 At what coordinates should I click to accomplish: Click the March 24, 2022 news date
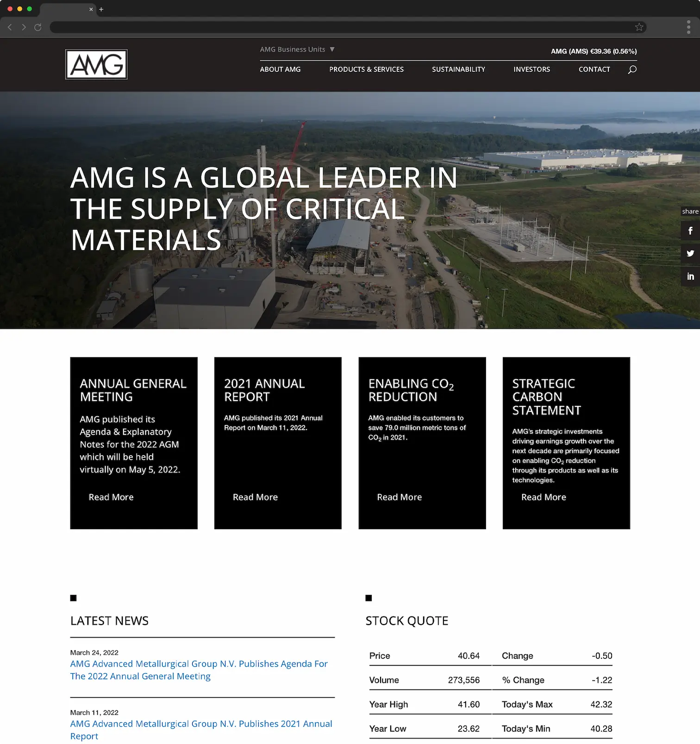pyautogui.click(x=94, y=653)
